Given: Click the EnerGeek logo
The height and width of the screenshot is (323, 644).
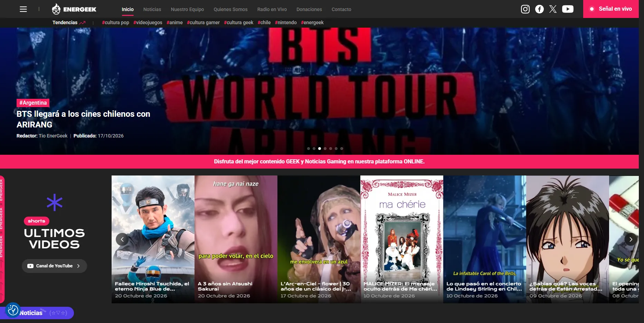Looking at the screenshot, I should (74, 9).
